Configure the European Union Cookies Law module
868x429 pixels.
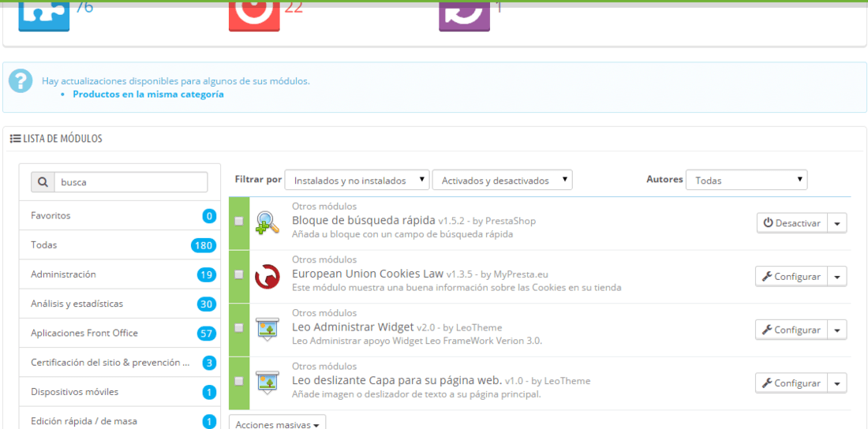tap(791, 276)
